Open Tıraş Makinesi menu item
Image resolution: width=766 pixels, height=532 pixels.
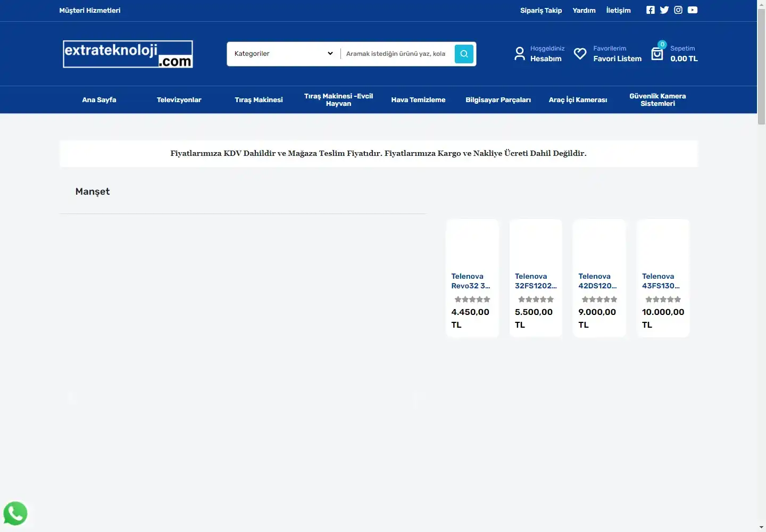pyautogui.click(x=259, y=100)
